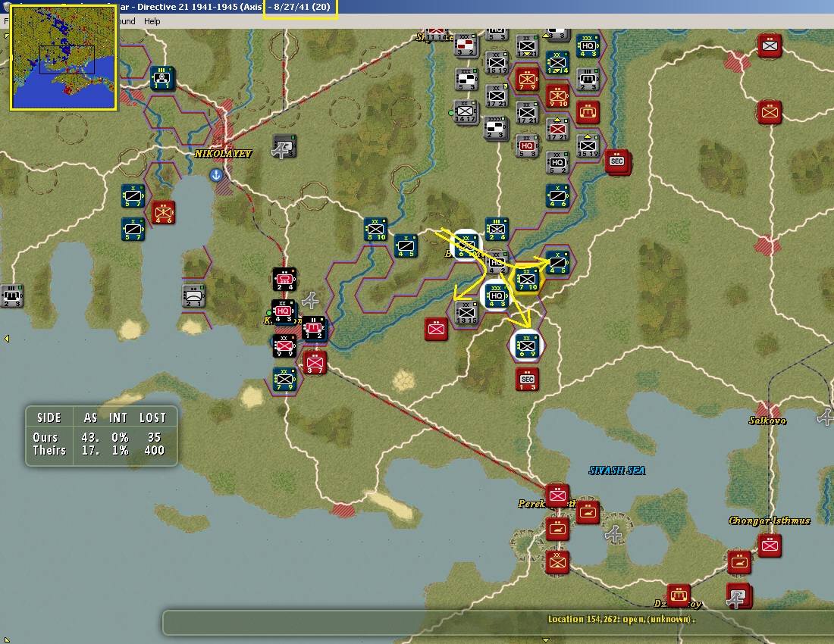Select the white-highlighted blue 6-9 infantry division

pos(527,345)
